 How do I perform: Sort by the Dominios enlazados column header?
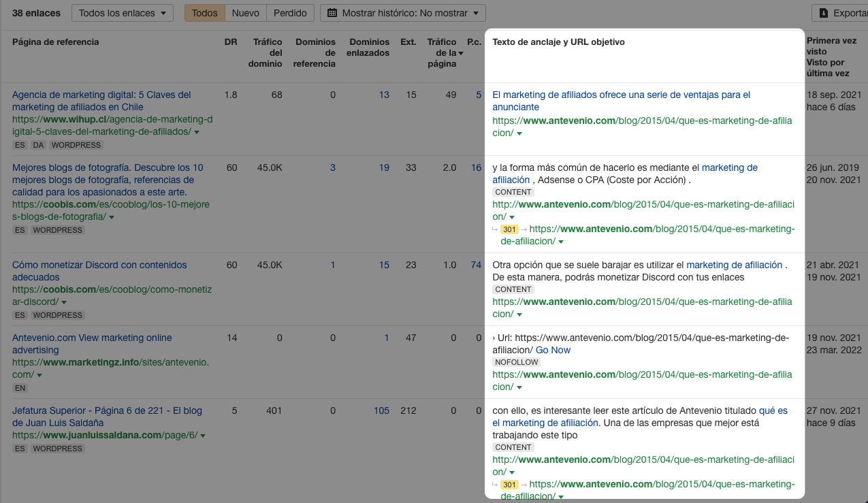point(369,48)
